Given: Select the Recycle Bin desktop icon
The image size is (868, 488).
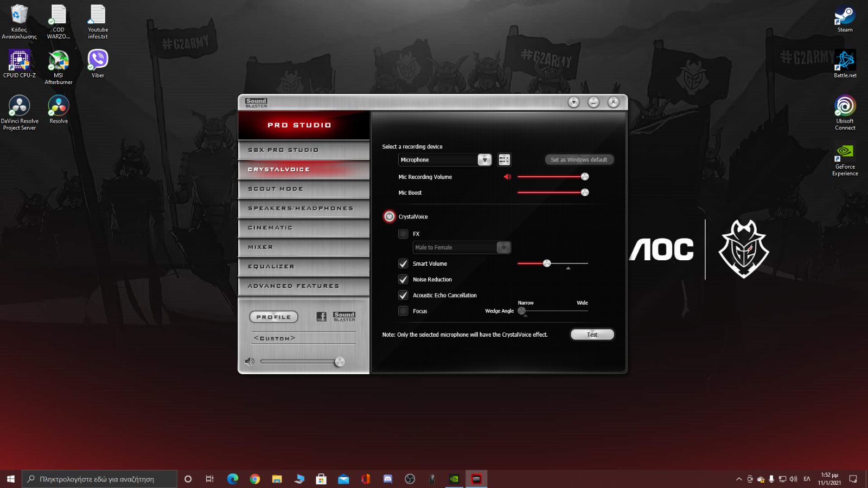Looking at the screenshot, I should coord(20,22).
